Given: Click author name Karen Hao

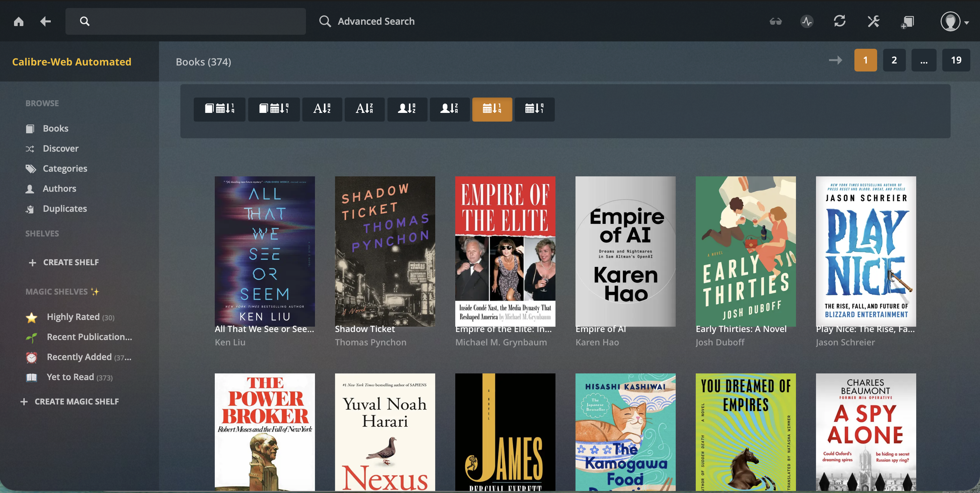Looking at the screenshot, I should pyautogui.click(x=597, y=342).
